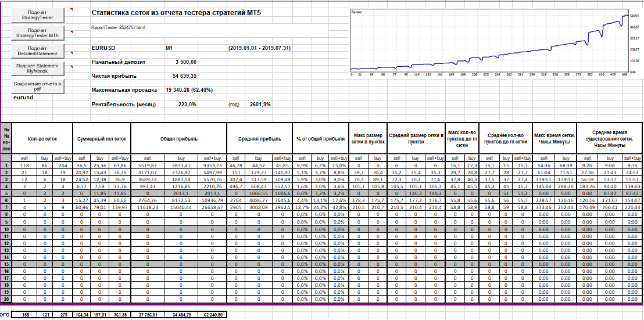Image resolution: width=644 pixels, height=320 pixels.
Task: Select the Суммарный лот сеток header
Action: click(x=102, y=138)
